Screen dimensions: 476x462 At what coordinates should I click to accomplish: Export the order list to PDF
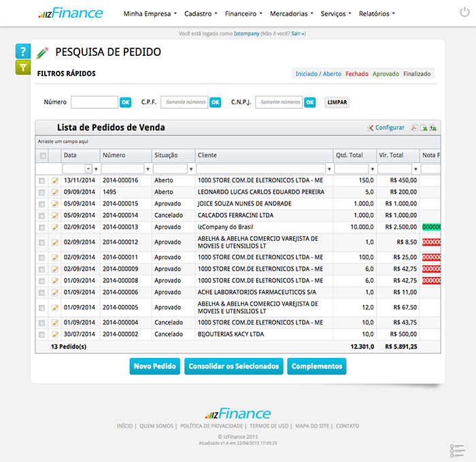413,128
